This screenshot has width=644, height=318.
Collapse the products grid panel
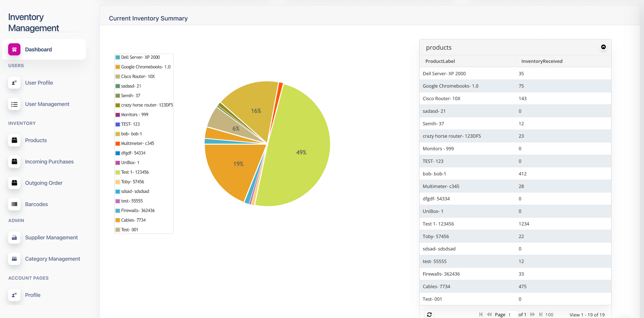pos(603,47)
